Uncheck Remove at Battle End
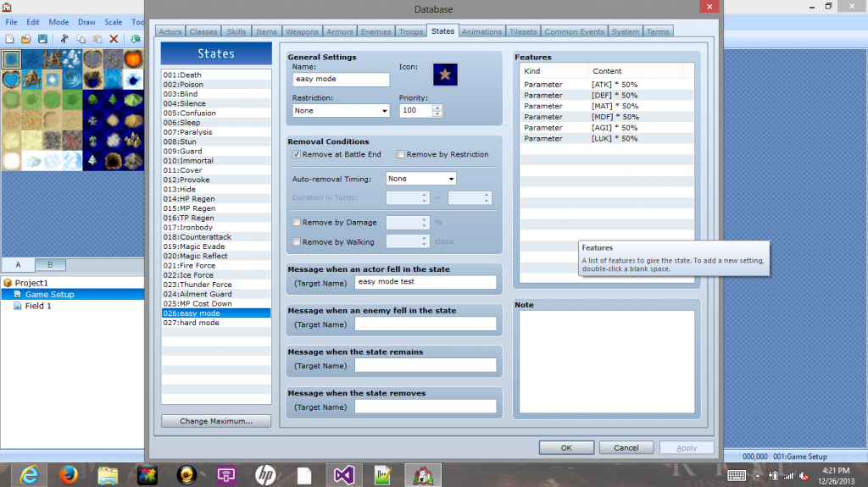Viewport: 868px width, 487px height. click(x=297, y=155)
